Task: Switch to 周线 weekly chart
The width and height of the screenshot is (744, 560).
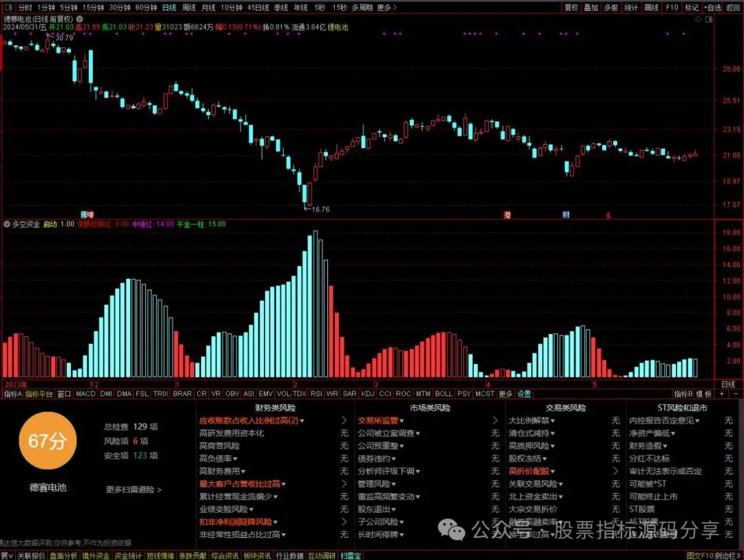Action: (x=189, y=8)
